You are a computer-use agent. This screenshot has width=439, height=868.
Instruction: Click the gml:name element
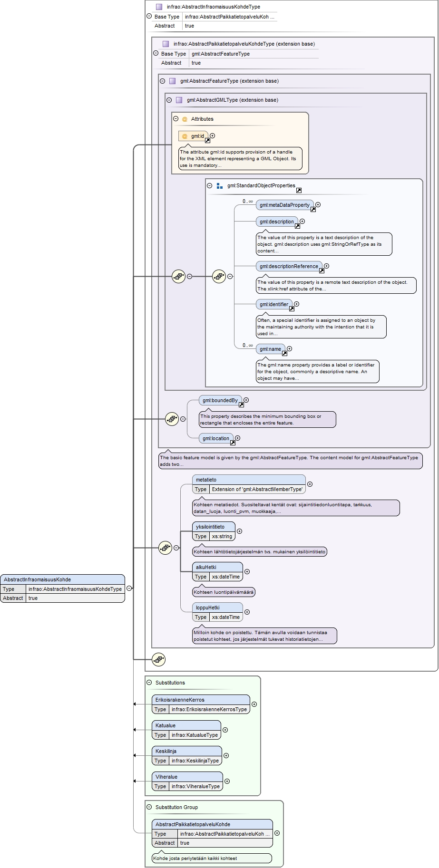271,349
